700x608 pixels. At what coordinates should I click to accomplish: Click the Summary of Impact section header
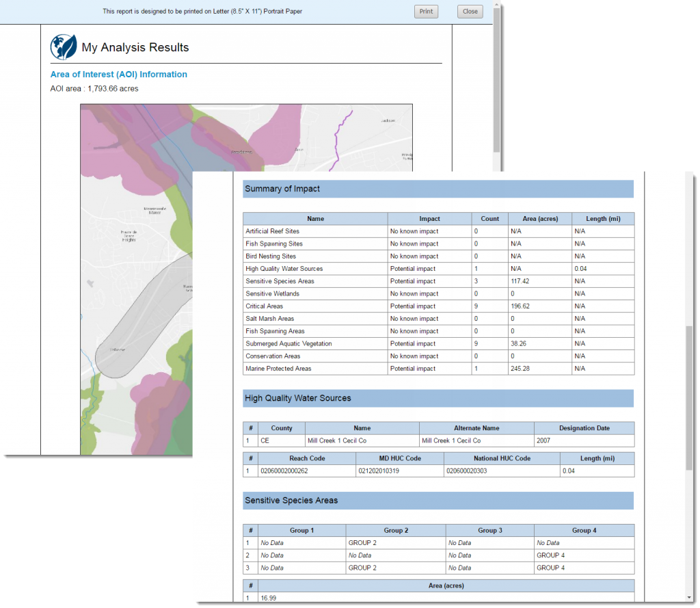pyautogui.click(x=438, y=189)
